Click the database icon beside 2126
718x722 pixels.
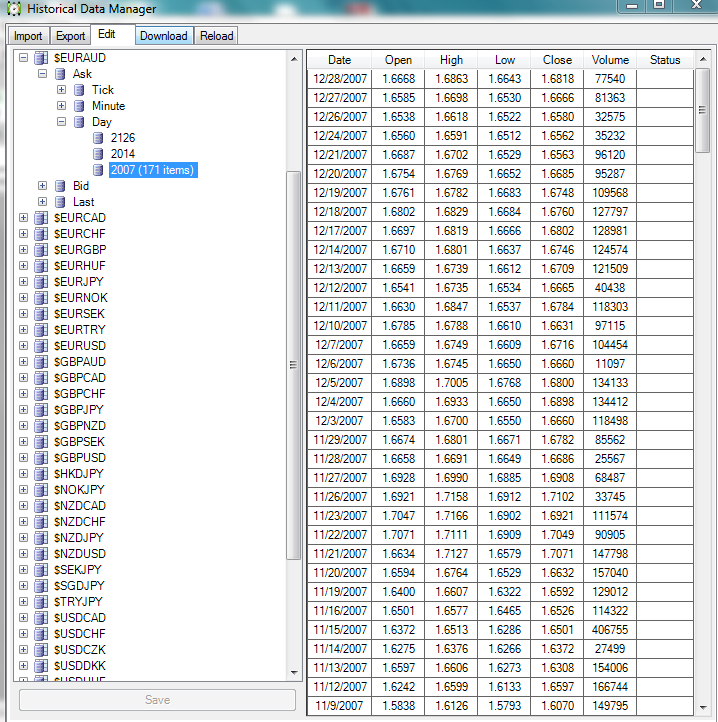pos(98,138)
